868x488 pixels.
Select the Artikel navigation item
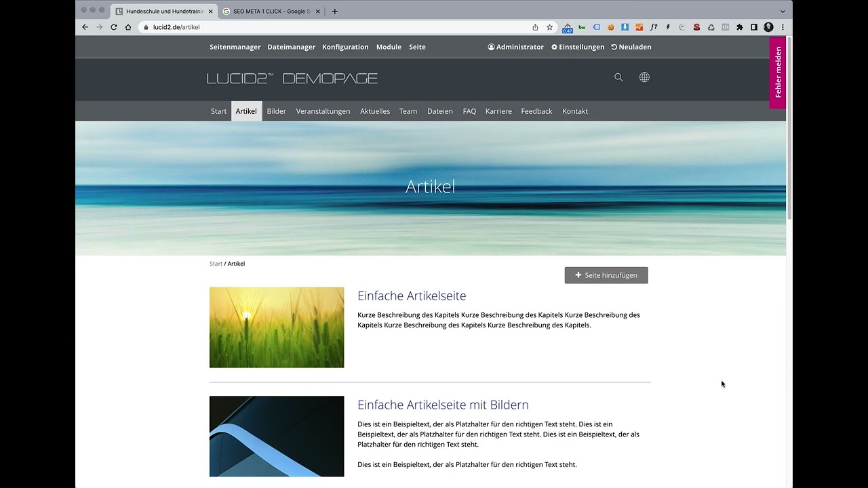246,111
